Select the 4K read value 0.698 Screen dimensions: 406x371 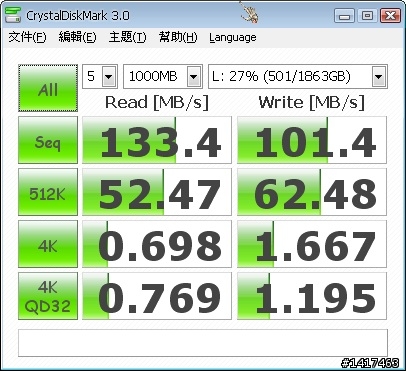157,244
